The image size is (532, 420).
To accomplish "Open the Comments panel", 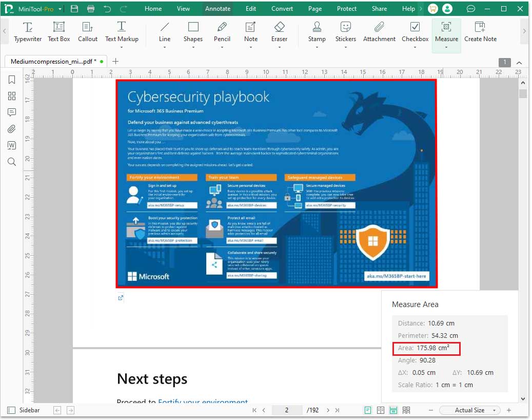I will 12,112.
